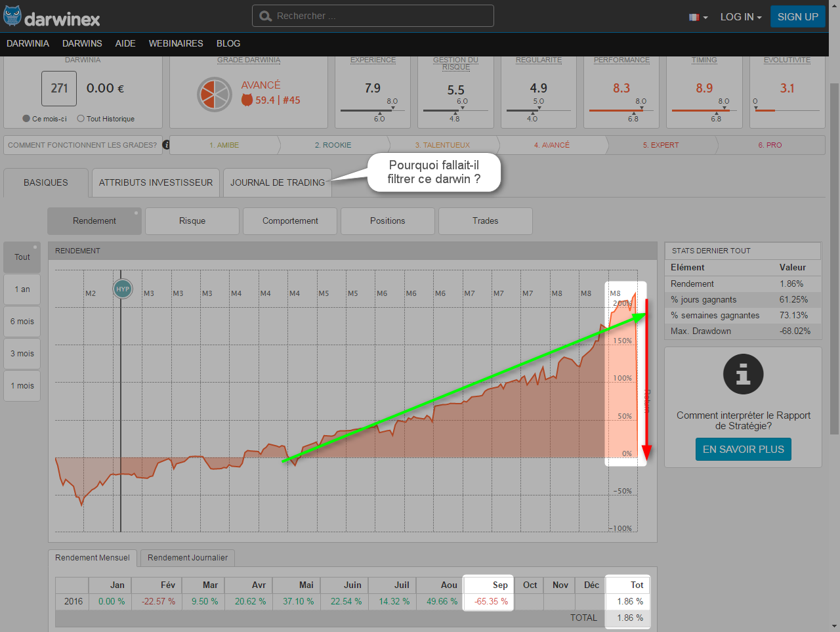840x632 pixels.
Task: Select the 6 mois time range
Action: [22, 322]
